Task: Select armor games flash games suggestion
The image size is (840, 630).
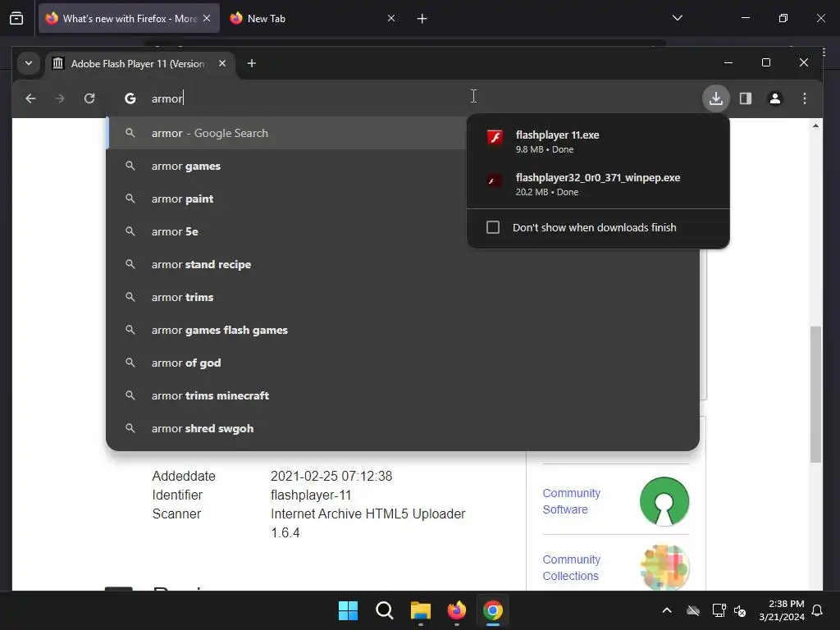Action: point(403,330)
